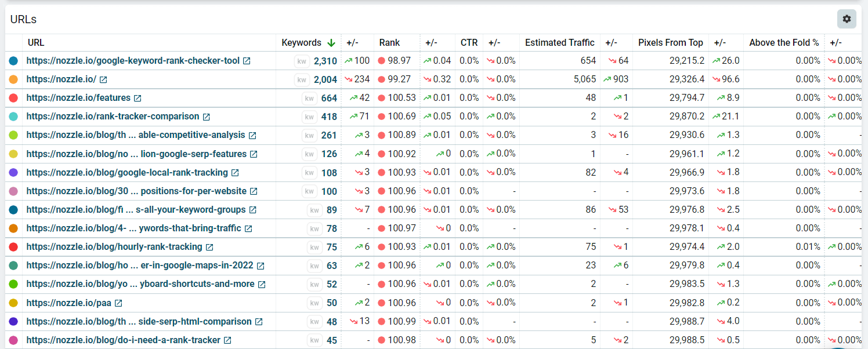
Task: Sort by the Keywords column header
Action: point(301,42)
